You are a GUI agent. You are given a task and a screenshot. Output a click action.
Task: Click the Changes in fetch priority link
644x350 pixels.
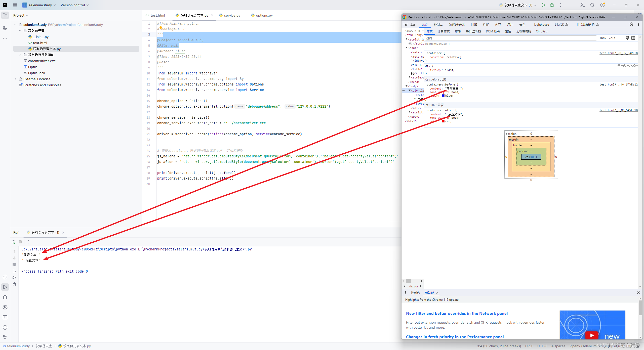[x=455, y=337]
